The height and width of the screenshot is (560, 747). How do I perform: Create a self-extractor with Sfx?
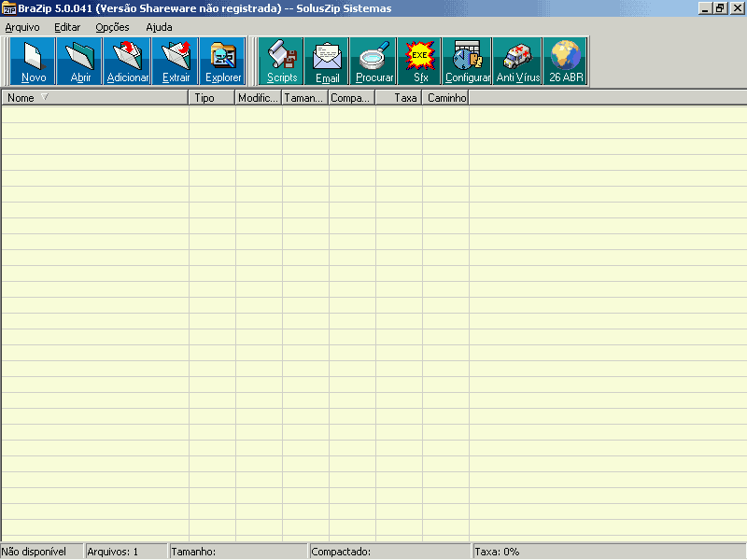click(420, 62)
